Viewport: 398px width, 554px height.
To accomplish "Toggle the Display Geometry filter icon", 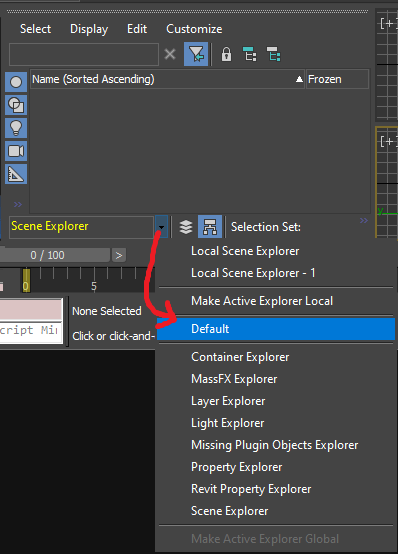I will [16, 82].
